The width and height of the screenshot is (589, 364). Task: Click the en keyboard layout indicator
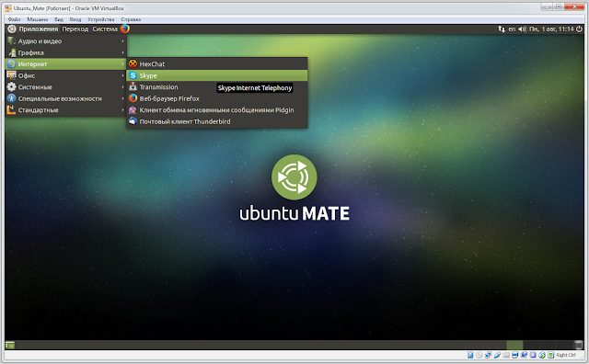click(512, 28)
